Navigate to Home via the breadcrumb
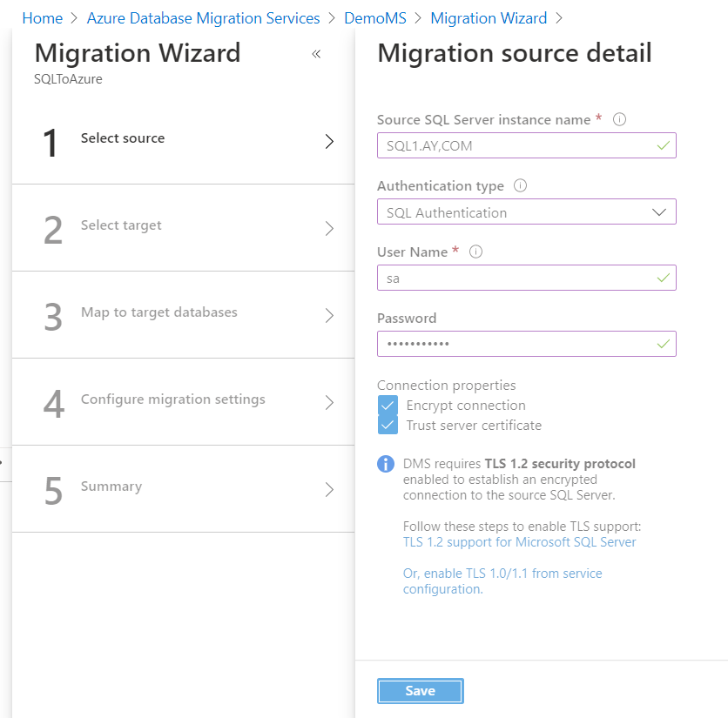The height and width of the screenshot is (718, 728). (x=42, y=17)
